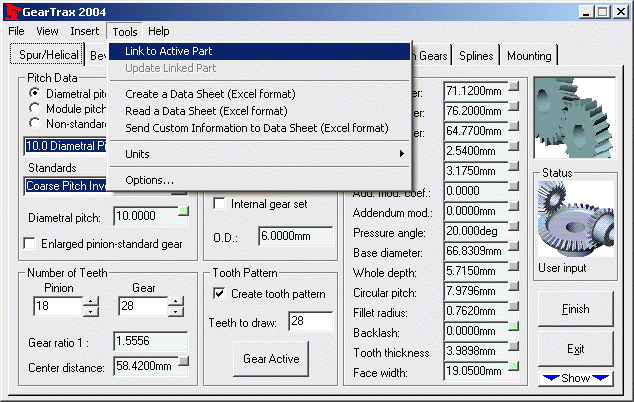The height and width of the screenshot is (402, 634).
Task: Toggle square beside Addendum mod. field
Action: (x=514, y=206)
